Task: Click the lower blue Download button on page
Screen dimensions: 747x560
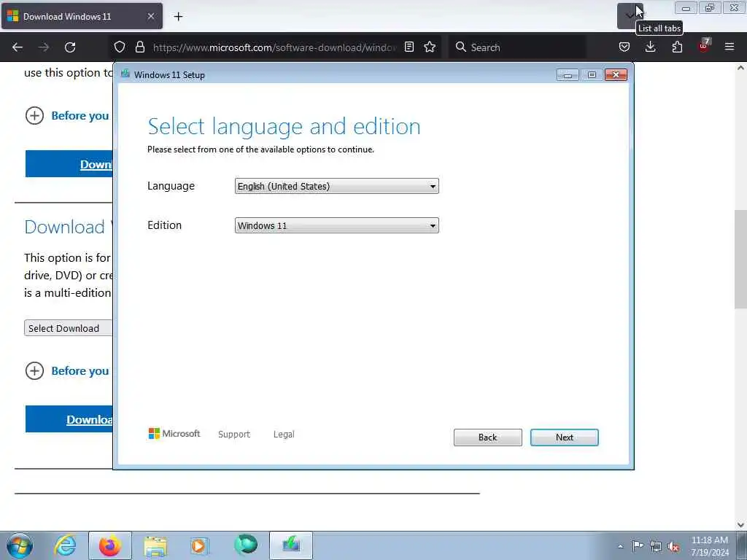Action: 69,419
